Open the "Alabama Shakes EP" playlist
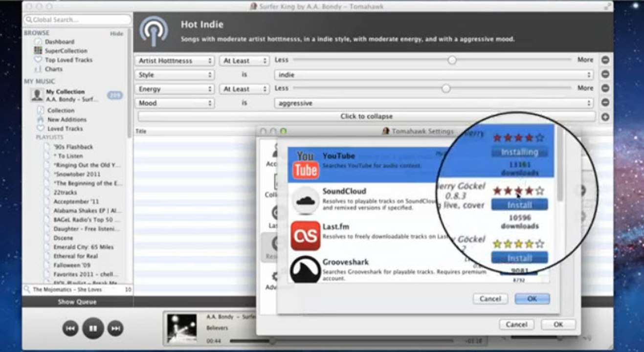Screen dimensions: 644x352 tap(87, 211)
